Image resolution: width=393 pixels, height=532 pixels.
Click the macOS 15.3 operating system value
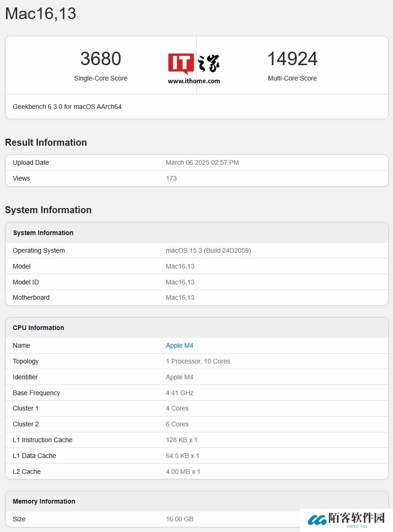click(x=208, y=250)
